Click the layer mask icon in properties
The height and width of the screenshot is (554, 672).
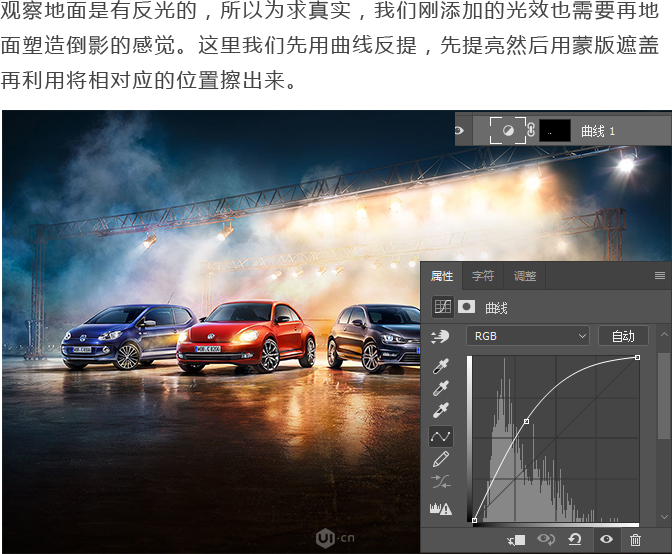tap(466, 308)
